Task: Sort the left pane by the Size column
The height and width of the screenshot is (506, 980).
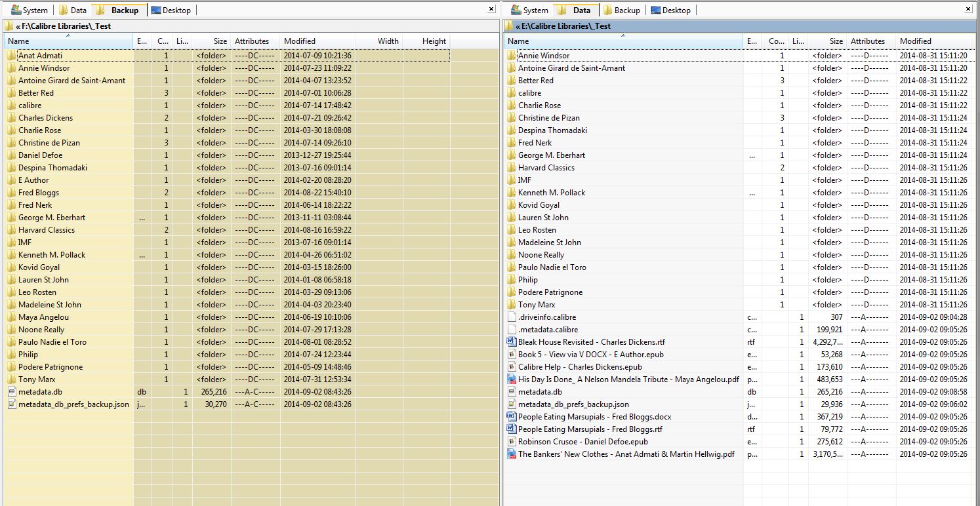Action: (x=211, y=41)
